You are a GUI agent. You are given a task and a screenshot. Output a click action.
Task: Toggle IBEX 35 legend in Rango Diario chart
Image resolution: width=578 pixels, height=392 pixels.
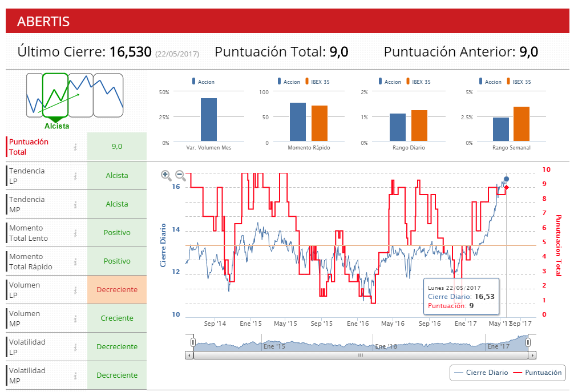click(x=418, y=82)
